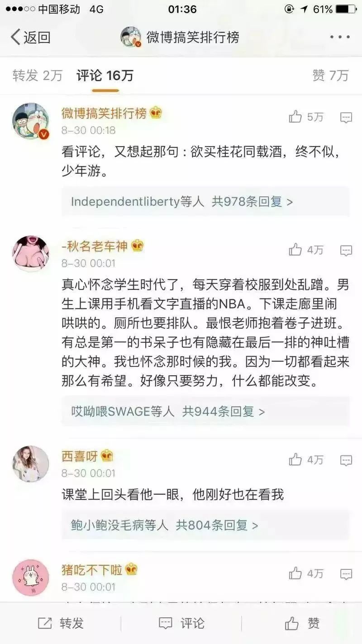
Task: Tap reply bubble on 猪吃不下啦's comment
Action: pos(346,574)
